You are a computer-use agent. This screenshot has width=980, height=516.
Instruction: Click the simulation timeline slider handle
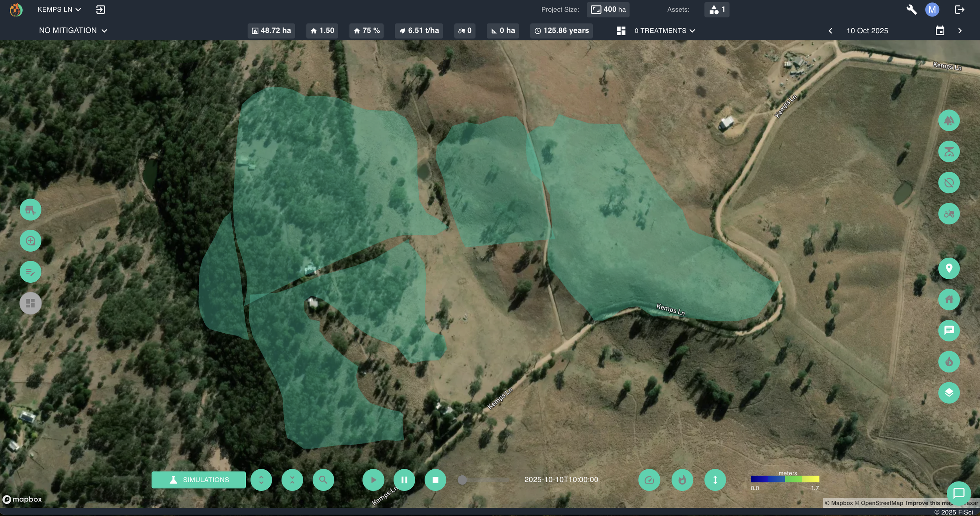462,480
